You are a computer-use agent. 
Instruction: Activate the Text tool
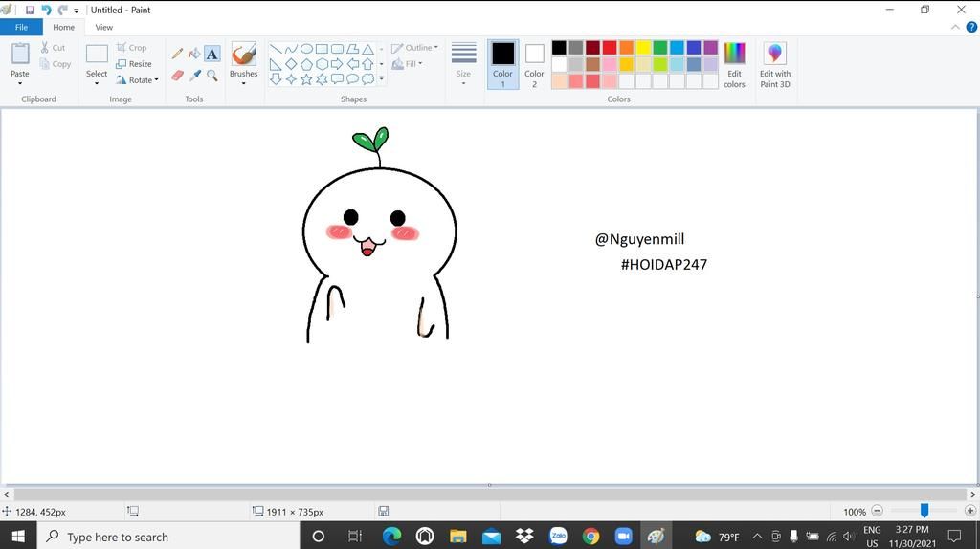coord(212,54)
